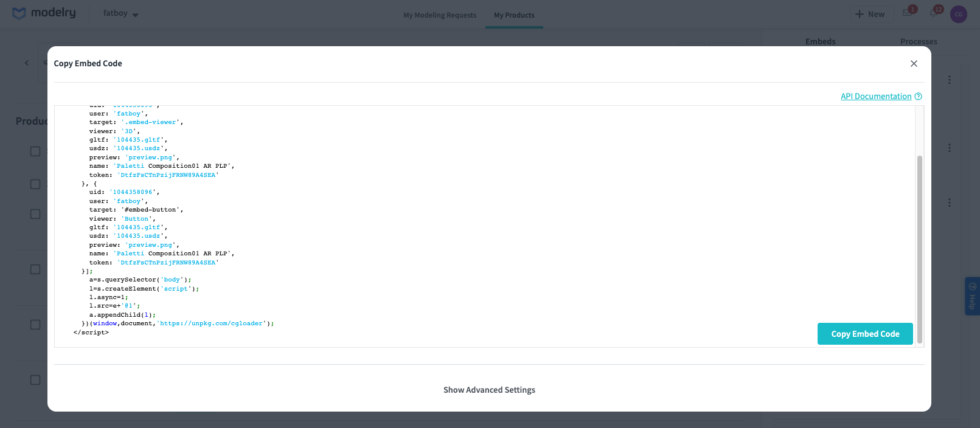The image size is (980, 428).
Task: Switch to the Processes tab
Action: click(x=919, y=41)
